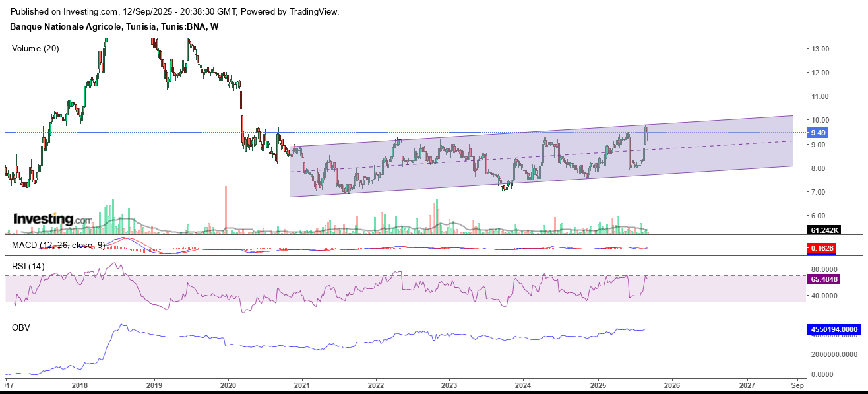
Task: Click the 2022 time axis label
Action: tap(376, 385)
